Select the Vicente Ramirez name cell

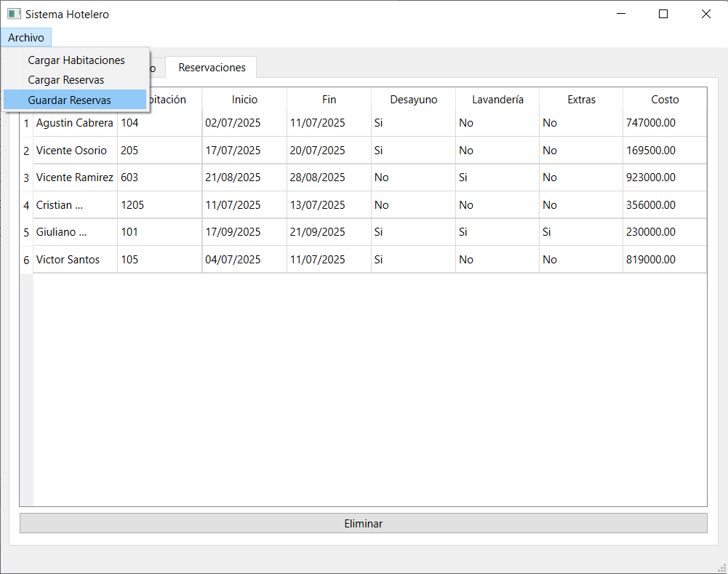pos(75,178)
